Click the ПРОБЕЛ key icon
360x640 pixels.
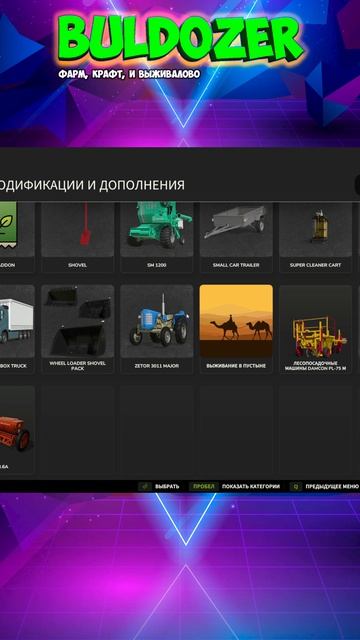[204, 487]
